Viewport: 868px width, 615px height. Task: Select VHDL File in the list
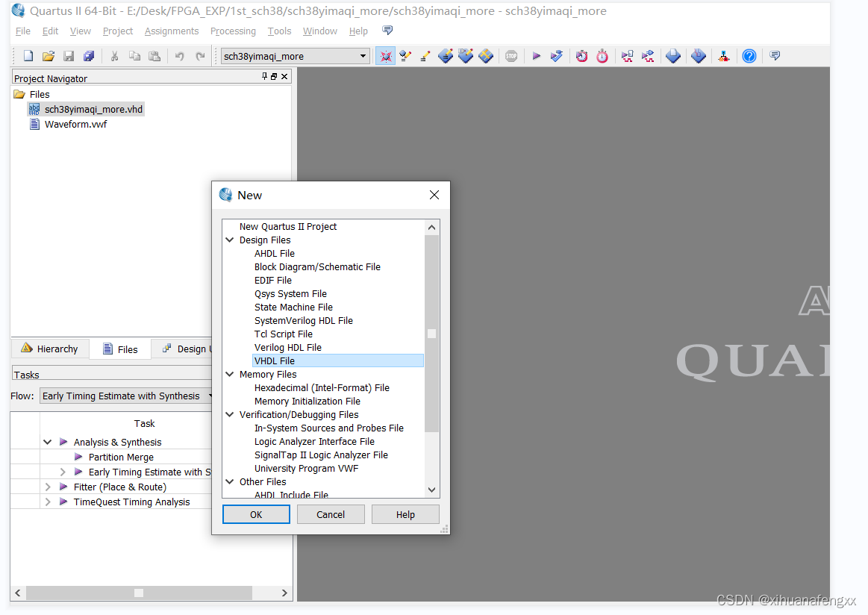[x=337, y=361]
